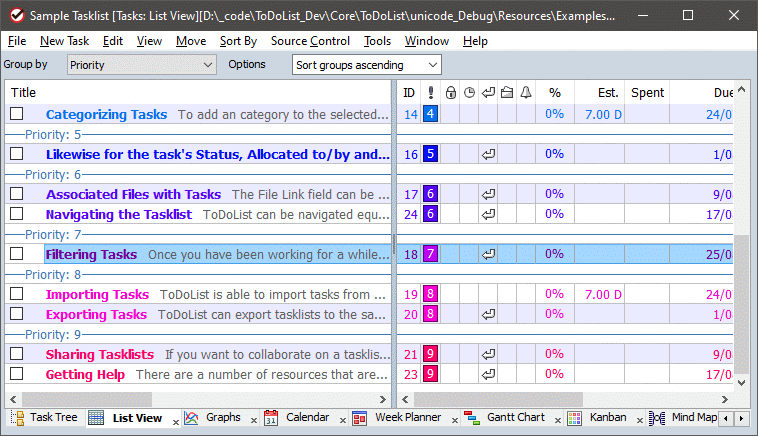
Task: Open the Source Control menu
Action: (310, 41)
